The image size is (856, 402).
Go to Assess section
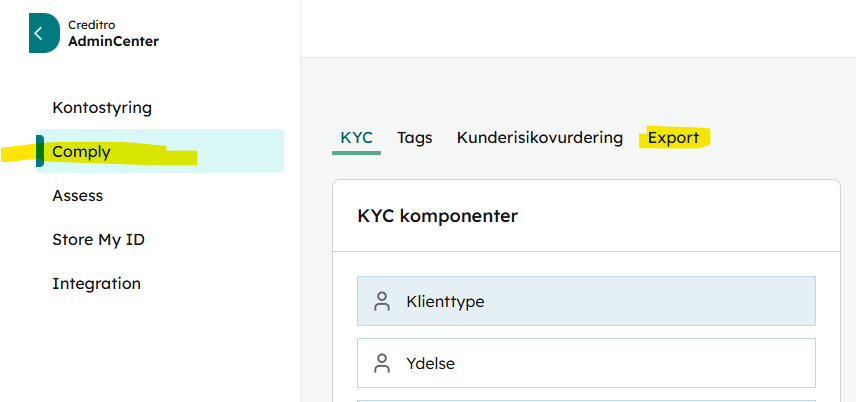(x=78, y=196)
